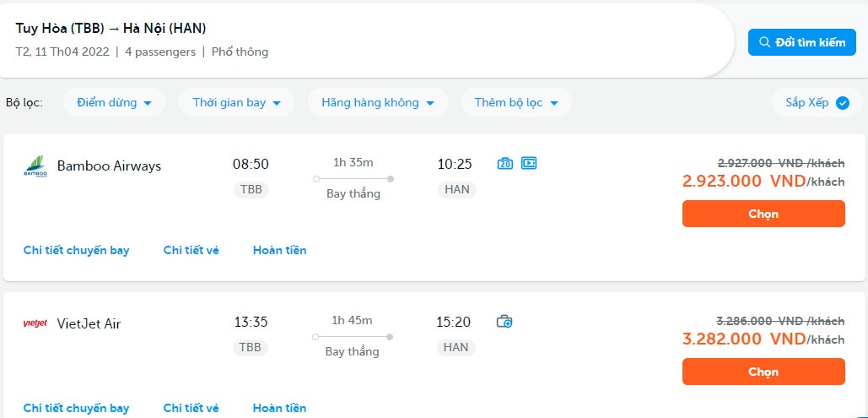Image resolution: width=868 pixels, height=418 pixels.
Task: Open the Thêm bộ lọc dropdown
Action: (x=516, y=103)
